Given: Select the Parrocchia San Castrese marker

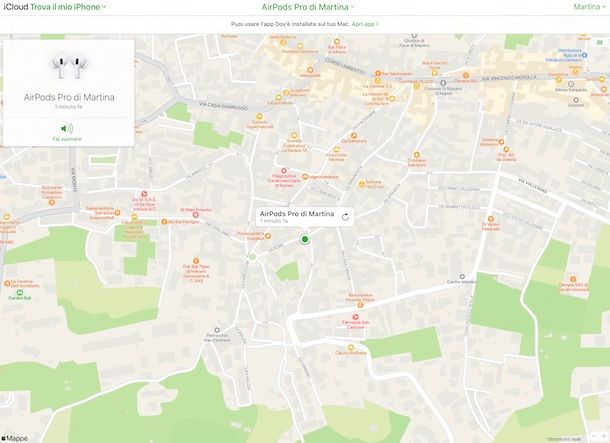Looking at the screenshot, I should pyautogui.click(x=217, y=330).
